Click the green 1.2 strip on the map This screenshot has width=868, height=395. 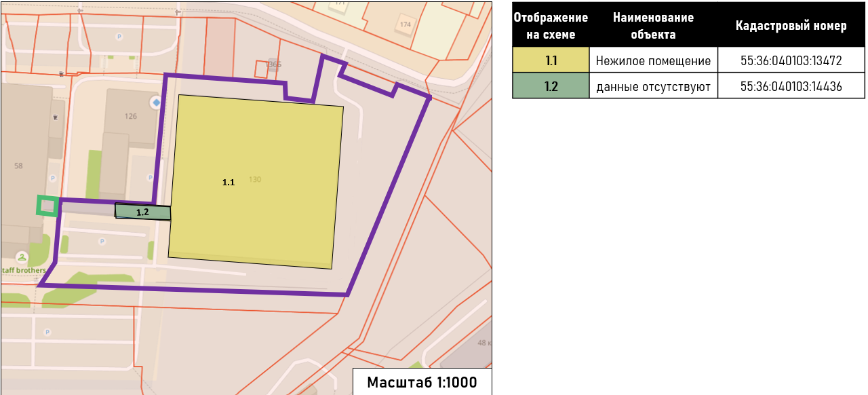pyautogui.click(x=143, y=212)
